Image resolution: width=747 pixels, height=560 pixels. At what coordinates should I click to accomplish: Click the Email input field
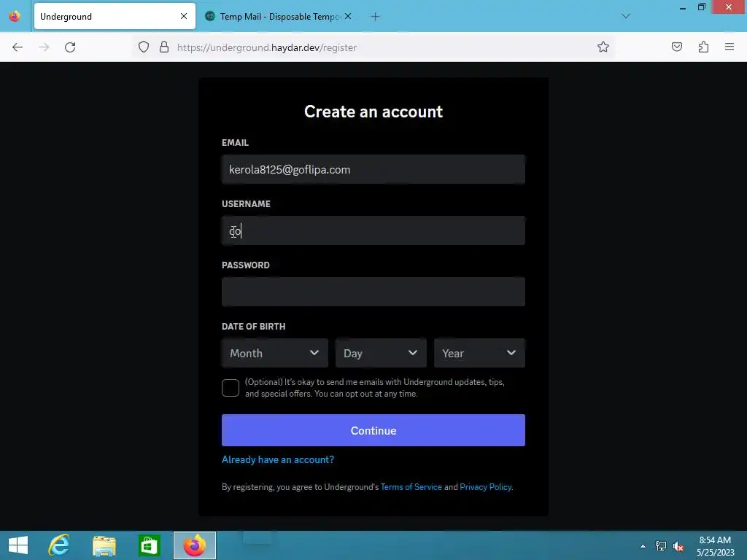pos(373,169)
